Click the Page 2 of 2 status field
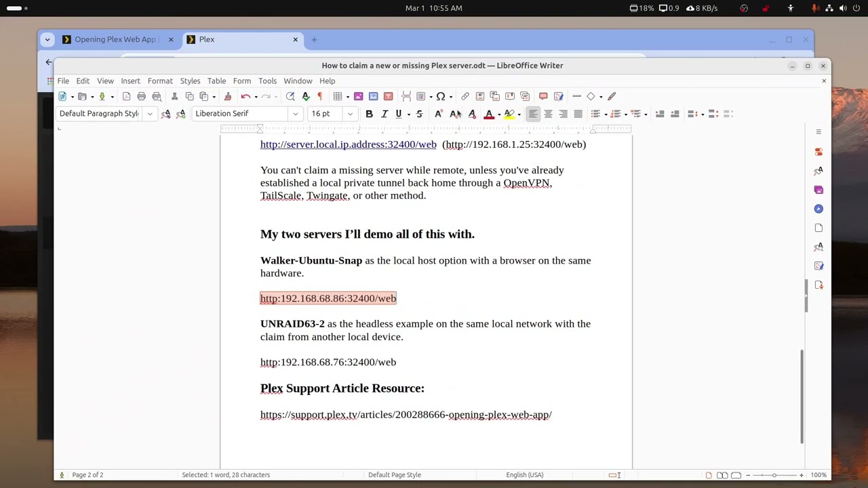 click(x=87, y=475)
